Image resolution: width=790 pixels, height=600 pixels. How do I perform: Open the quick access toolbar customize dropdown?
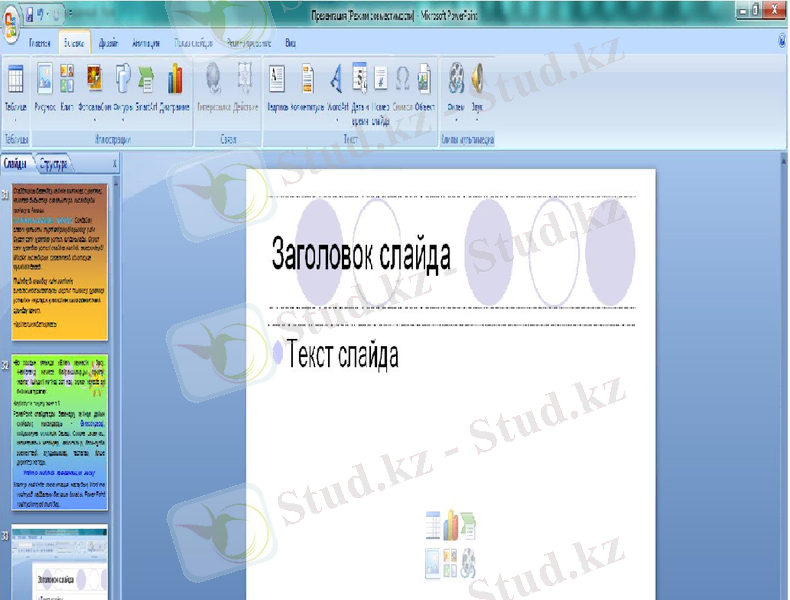point(70,13)
